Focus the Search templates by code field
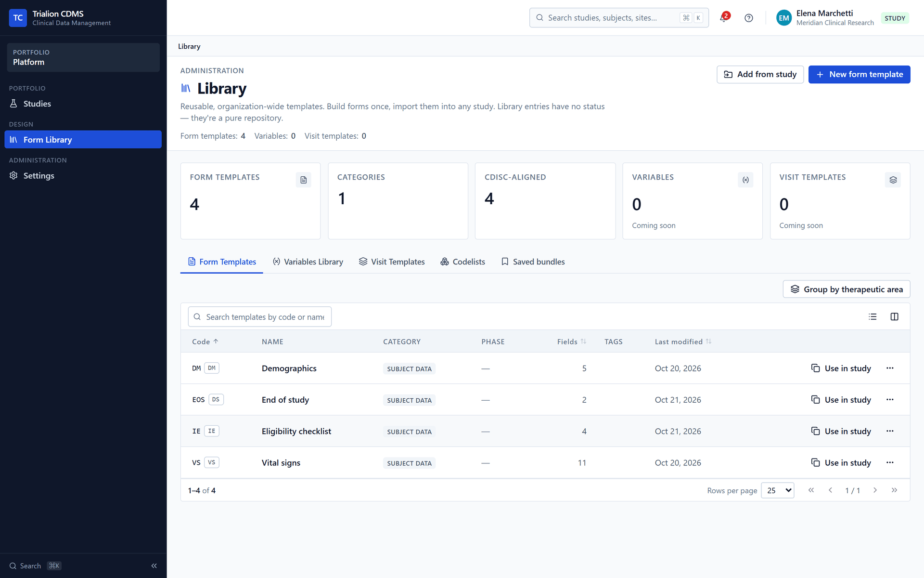924x578 pixels. (x=260, y=316)
